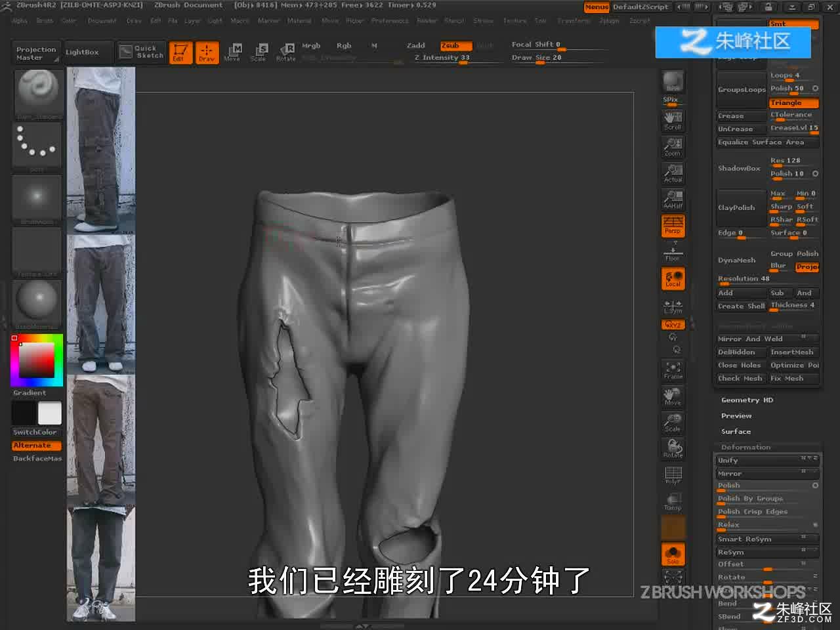
Task: Open the current brush thumbnail picker
Action: (37, 93)
